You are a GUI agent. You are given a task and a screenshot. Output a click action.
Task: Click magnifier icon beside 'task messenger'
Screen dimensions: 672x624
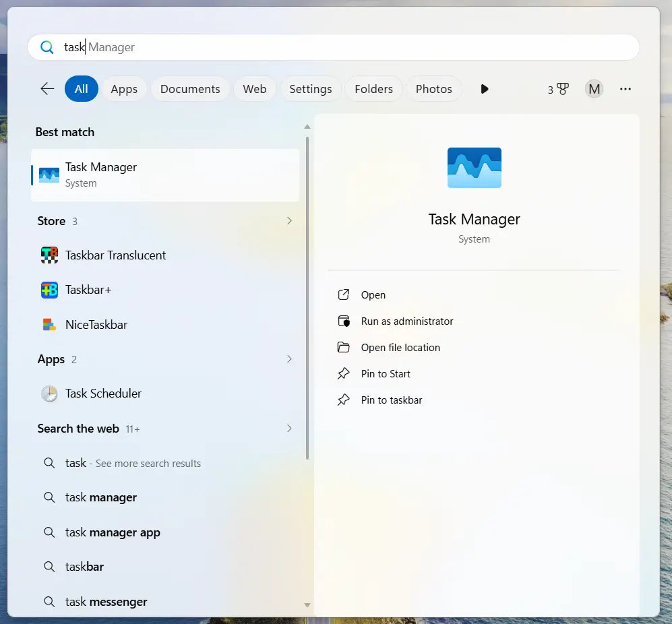click(x=49, y=602)
